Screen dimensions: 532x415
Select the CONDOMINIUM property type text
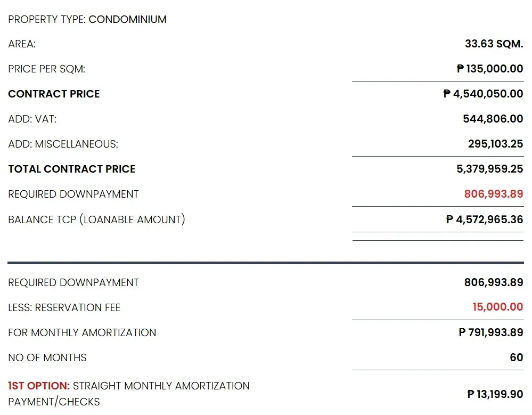(127, 19)
